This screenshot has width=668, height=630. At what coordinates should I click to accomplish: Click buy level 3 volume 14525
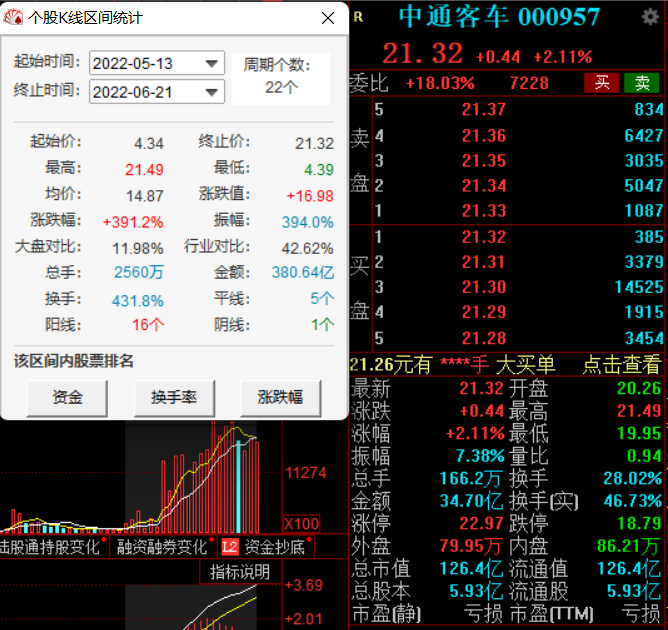click(x=639, y=287)
